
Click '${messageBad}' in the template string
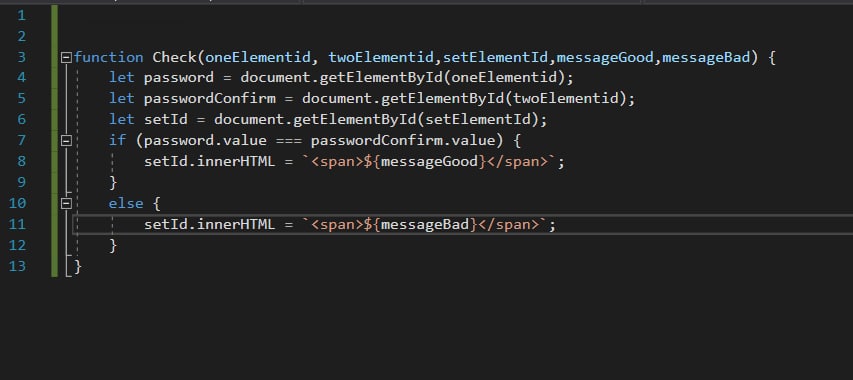click(x=420, y=225)
